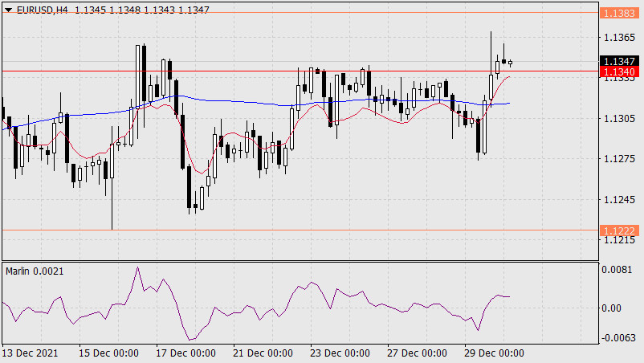Click the last point of the purple Marlin line
Screen dimensions: 644x363
coord(510,296)
